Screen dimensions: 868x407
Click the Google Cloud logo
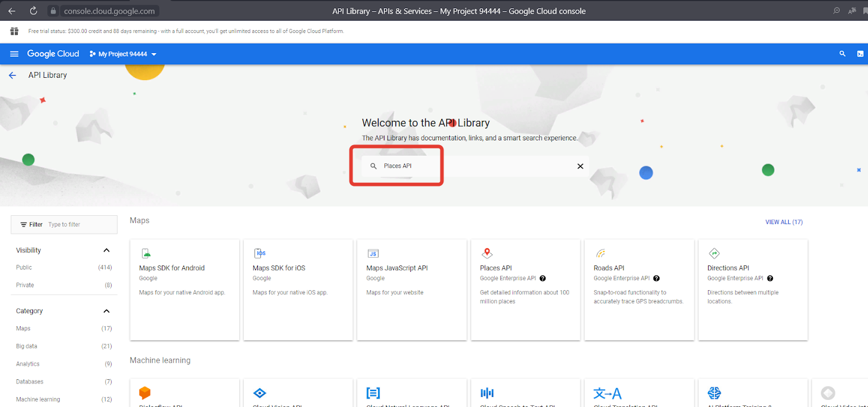pos(53,54)
